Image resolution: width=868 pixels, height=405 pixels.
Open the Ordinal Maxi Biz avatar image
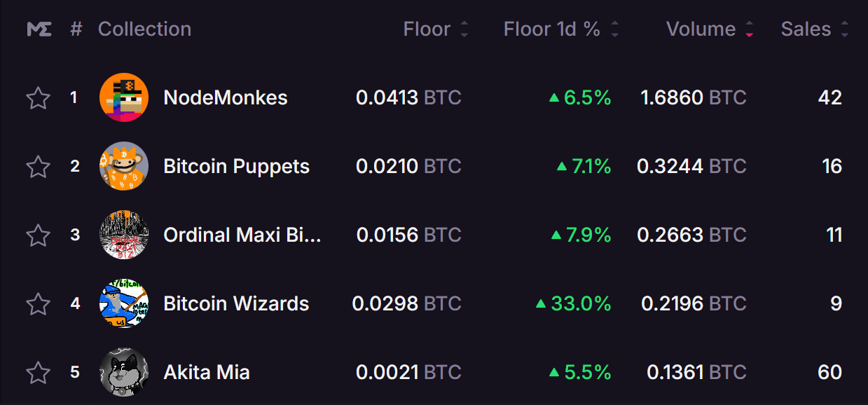124,235
